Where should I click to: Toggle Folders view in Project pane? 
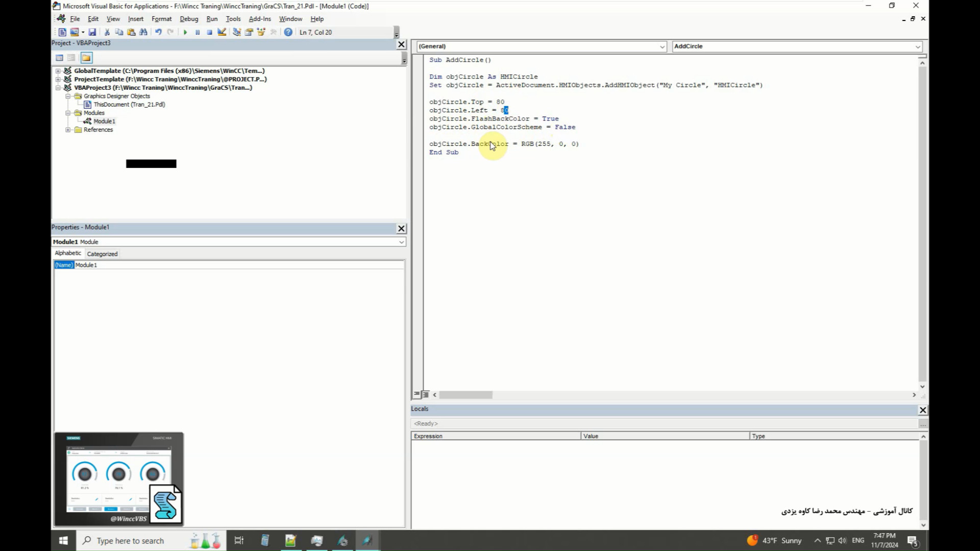click(86, 58)
